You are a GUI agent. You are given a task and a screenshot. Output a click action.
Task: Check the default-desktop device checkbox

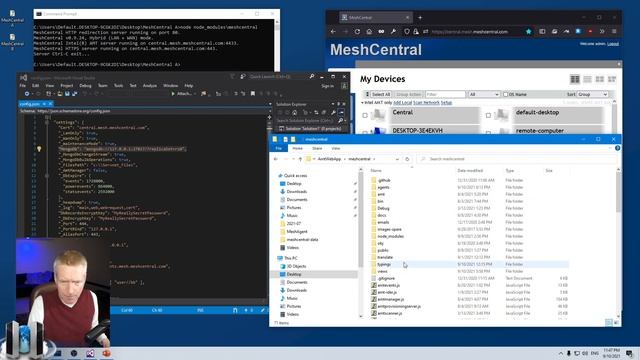488,116
